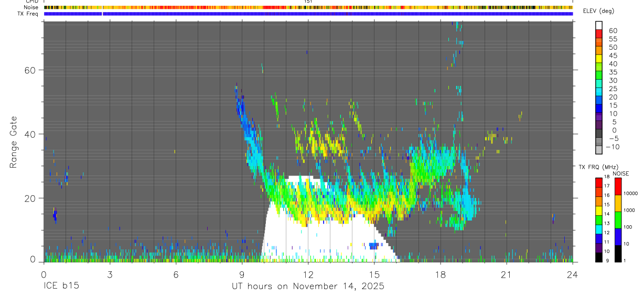Select the red 17–18 MHz TX FRQ swatch
This screenshot has height=297, width=644.
[x=599, y=182]
